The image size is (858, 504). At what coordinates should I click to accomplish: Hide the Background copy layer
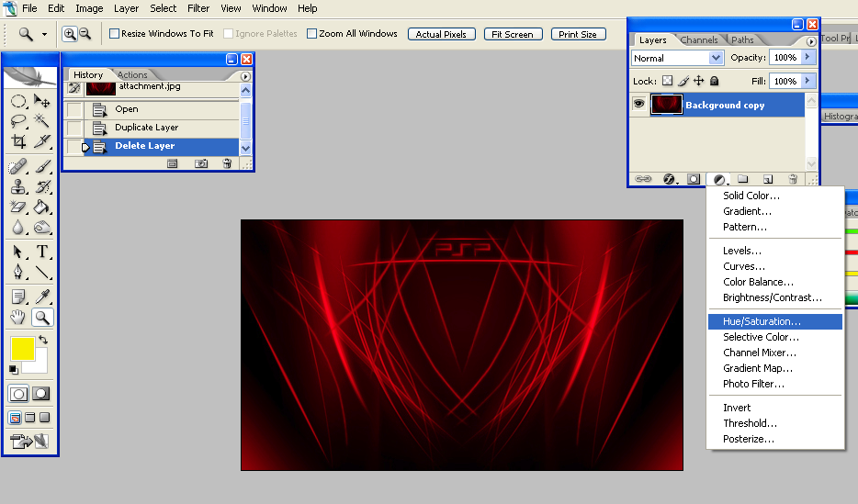(638, 105)
